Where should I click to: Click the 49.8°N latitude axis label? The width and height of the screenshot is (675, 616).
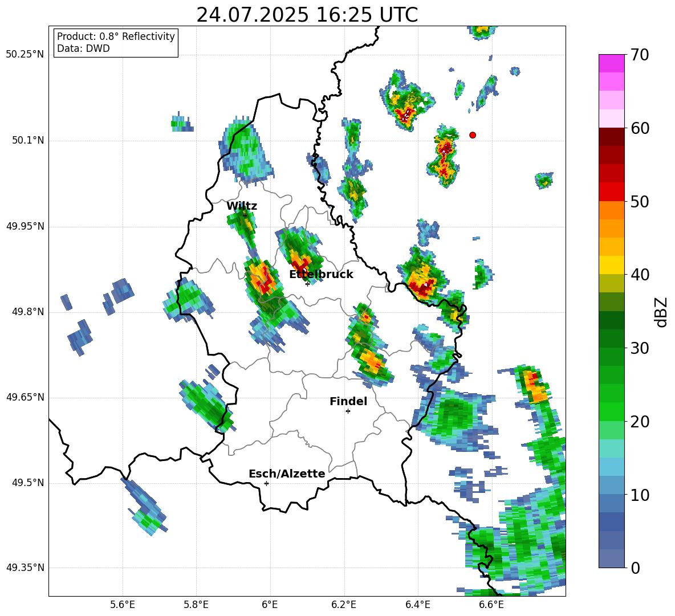(28, 312)
